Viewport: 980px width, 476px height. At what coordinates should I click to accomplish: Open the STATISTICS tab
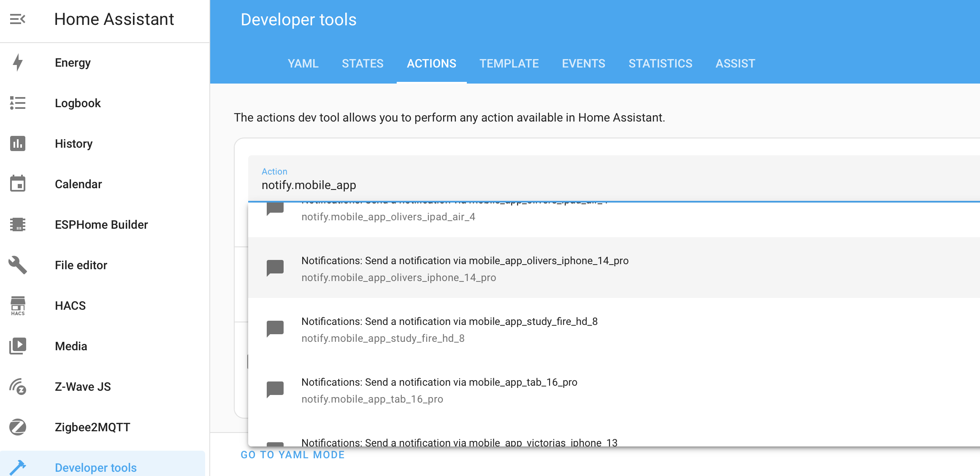(x=660, y=63)
